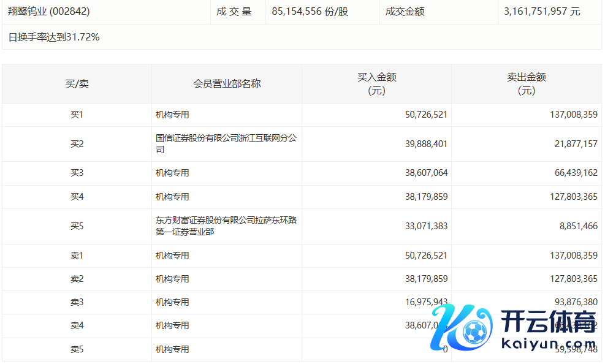Image resolution: width=605 pixels, height=364 pixels.
Task: Click the 买5 sell amount 8,851,466
Action: pyautogui.click(x=578, y=226)
